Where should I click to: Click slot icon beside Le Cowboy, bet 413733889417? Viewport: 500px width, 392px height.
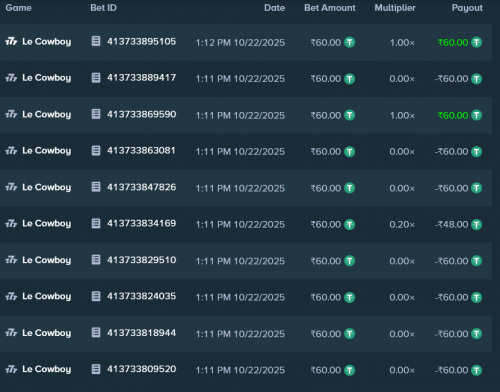(x=11, y=78)
